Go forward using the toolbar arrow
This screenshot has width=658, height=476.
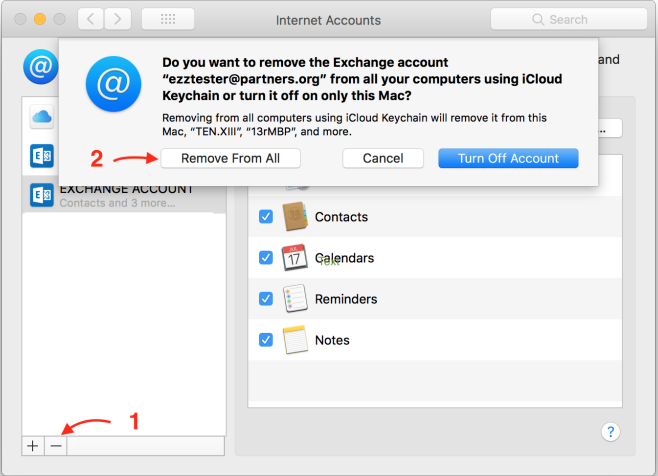coord(118,19)
